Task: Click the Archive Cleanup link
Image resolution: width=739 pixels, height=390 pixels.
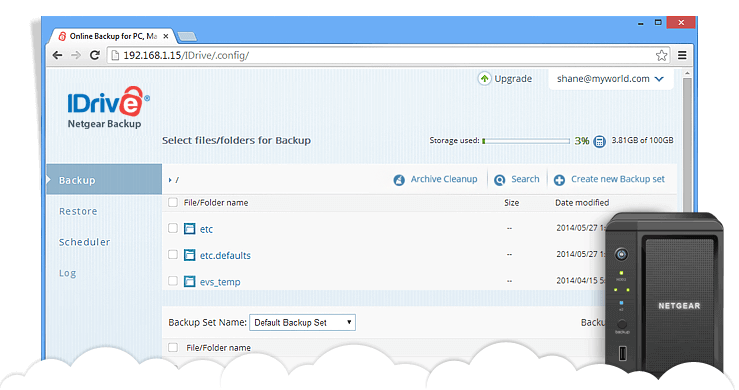Action: coord(444,179)
